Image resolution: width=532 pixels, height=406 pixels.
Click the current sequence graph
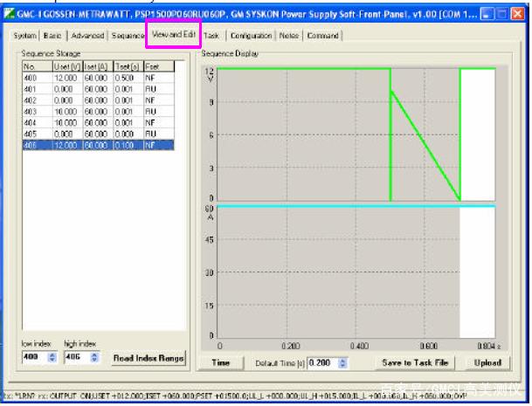(356, 272)
